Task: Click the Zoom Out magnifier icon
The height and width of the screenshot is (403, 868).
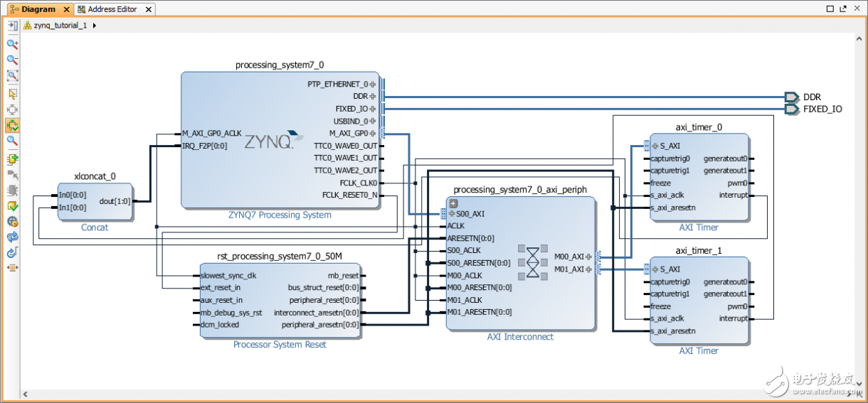Action: 12,60
